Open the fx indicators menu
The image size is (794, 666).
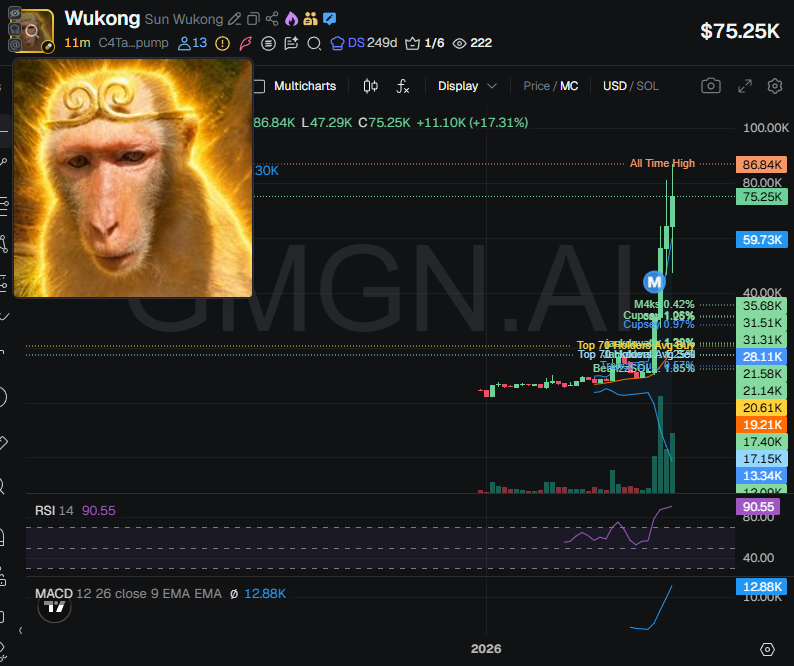click(403, 86)
